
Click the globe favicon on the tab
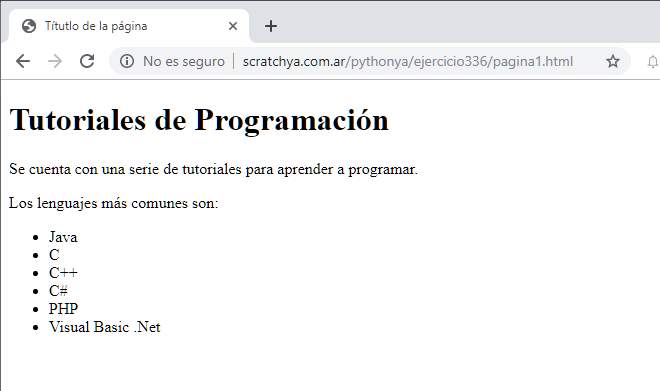click(29, 26)
